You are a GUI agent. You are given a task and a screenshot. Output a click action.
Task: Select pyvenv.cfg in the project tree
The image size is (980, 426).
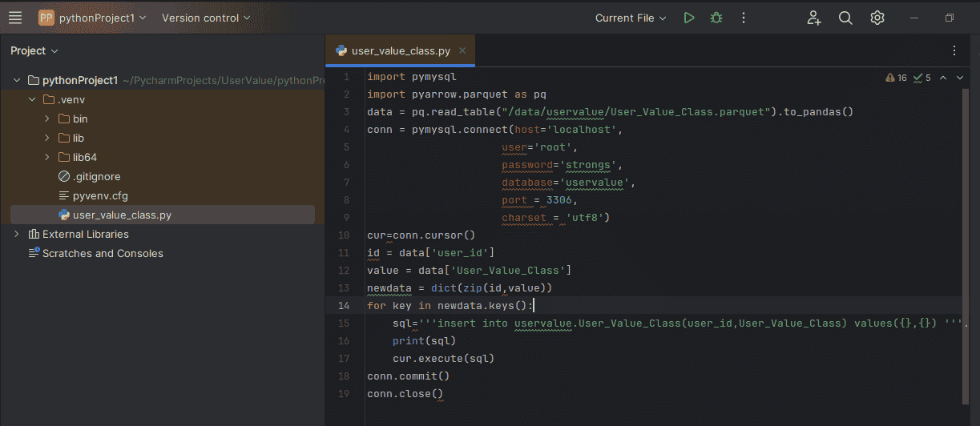click(99, 195)
